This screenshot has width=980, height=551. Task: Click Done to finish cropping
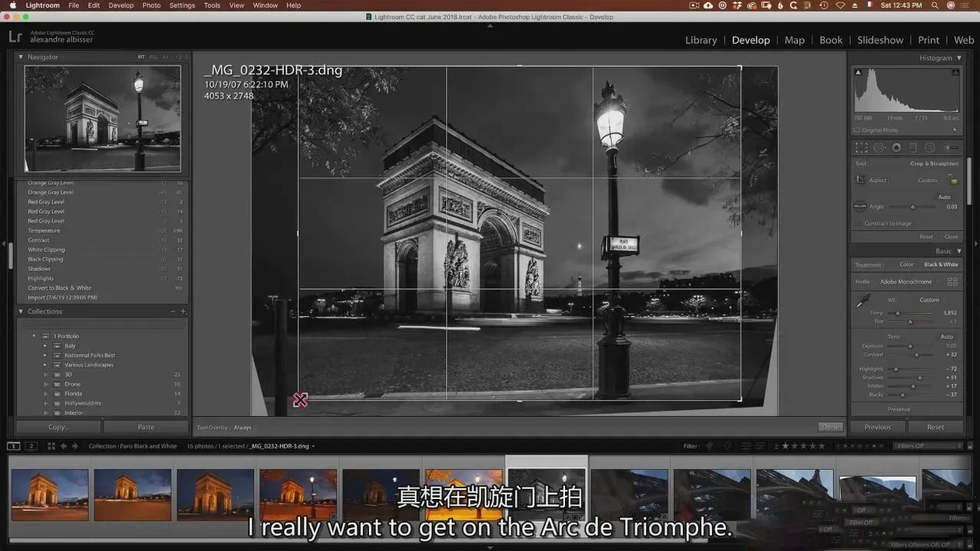(830, 427)
